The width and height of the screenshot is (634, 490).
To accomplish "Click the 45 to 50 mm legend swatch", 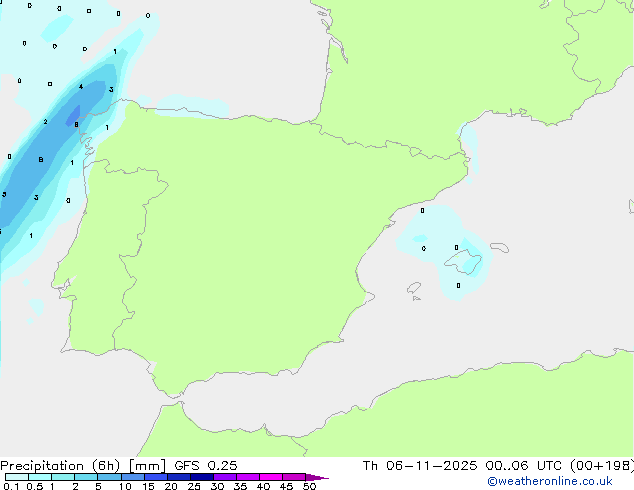I will click(294, 477).
